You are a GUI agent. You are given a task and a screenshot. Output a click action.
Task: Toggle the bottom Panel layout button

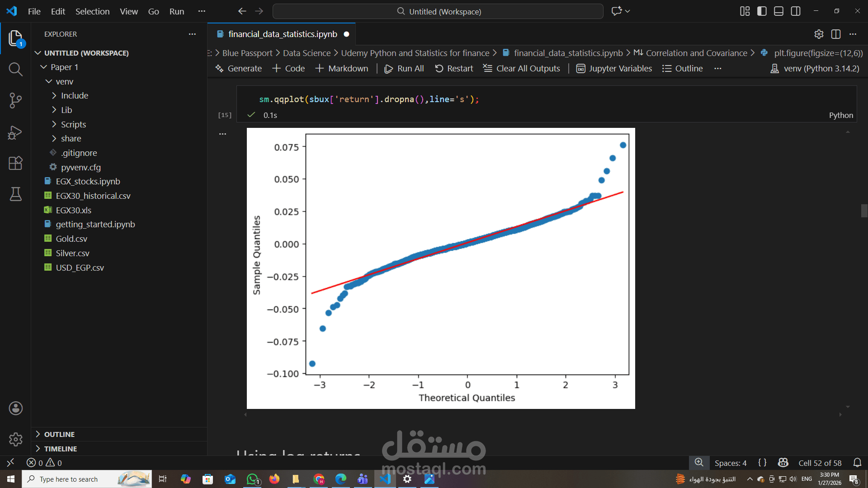click(x=778, y=11)
